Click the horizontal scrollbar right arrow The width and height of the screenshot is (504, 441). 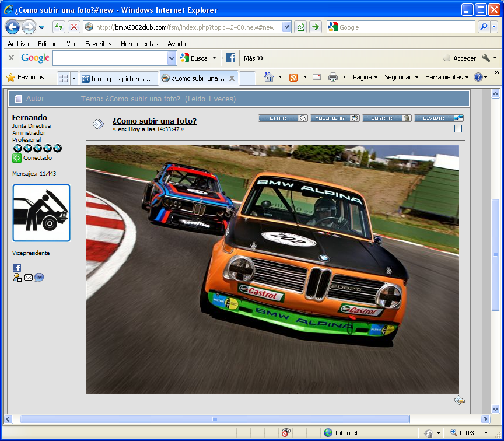(x=485, y=419)
